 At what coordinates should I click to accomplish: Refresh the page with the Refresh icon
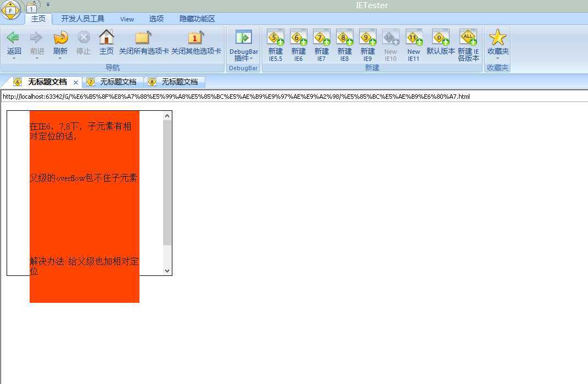60,37
